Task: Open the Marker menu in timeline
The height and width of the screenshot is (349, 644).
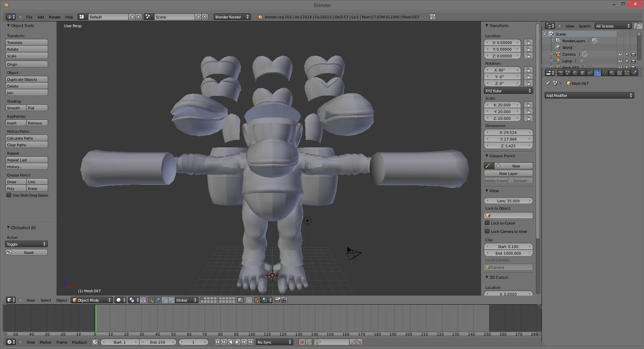Action: click(x=45, y=342)
